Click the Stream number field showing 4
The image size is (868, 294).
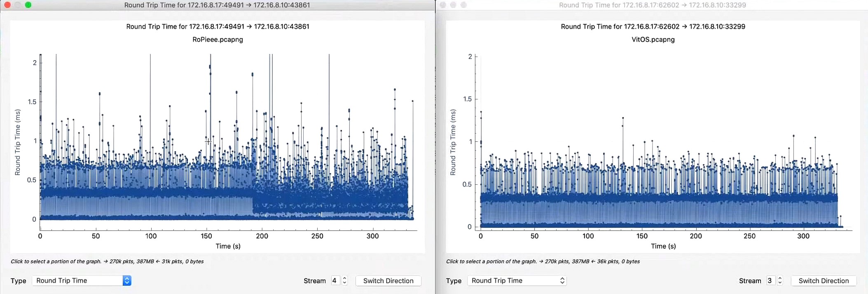[x=335, y=281]
